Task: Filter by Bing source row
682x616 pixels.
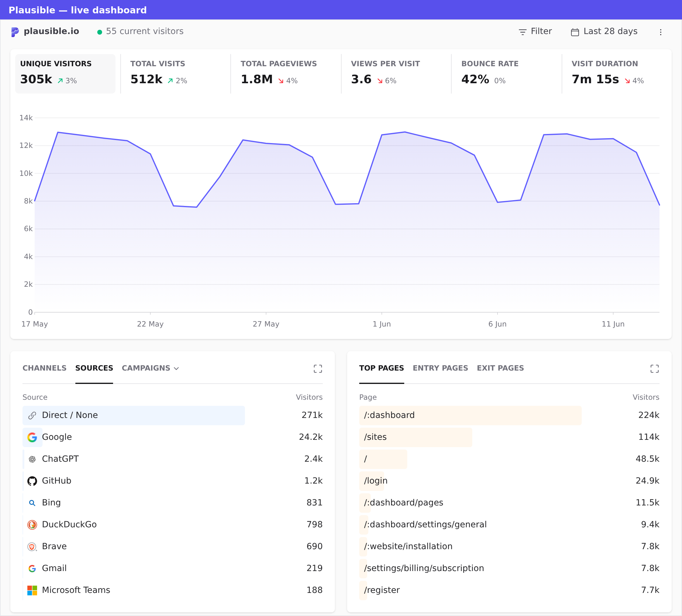Action: click(x=173, y=503)
